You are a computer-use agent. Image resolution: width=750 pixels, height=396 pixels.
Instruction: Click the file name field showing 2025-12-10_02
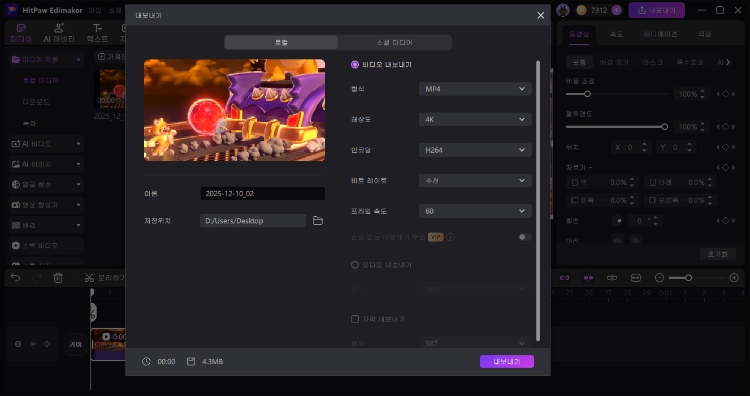(x=263, y=194)
